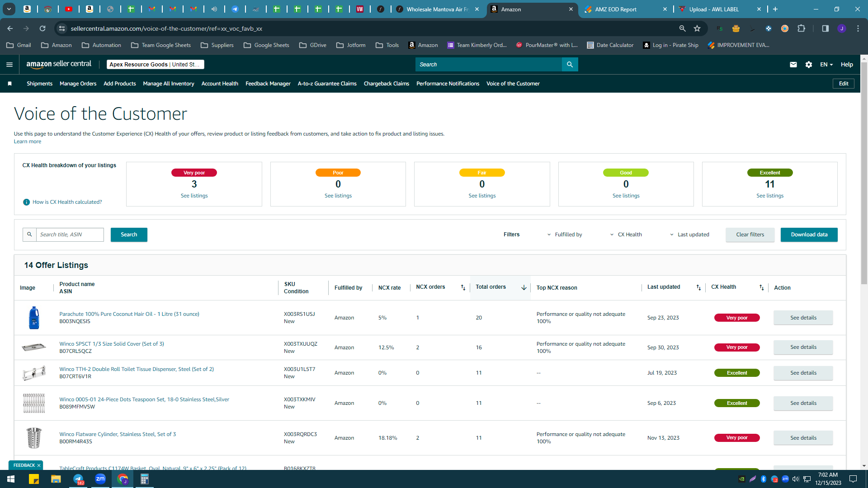Open the Chrome profile avatar
This screenshot has height=488, width=868.
(841, 28)
